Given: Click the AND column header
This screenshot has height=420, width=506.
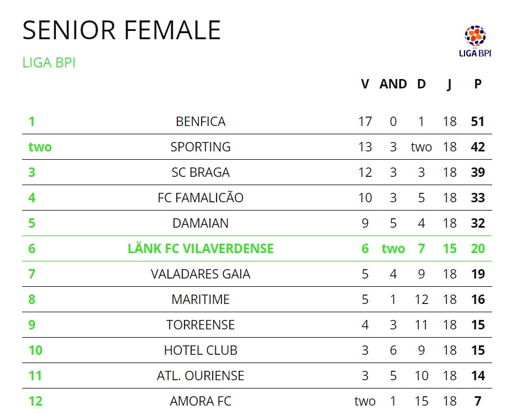Looking at the screenshot, I should [x=393, y=84].
